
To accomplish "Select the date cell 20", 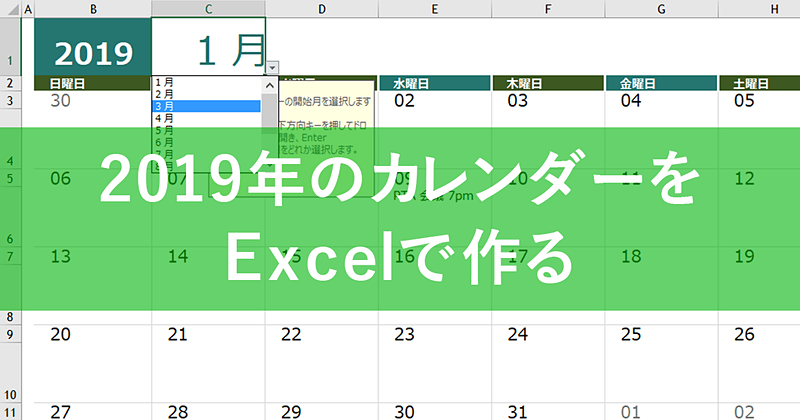I will click(93, 334).
